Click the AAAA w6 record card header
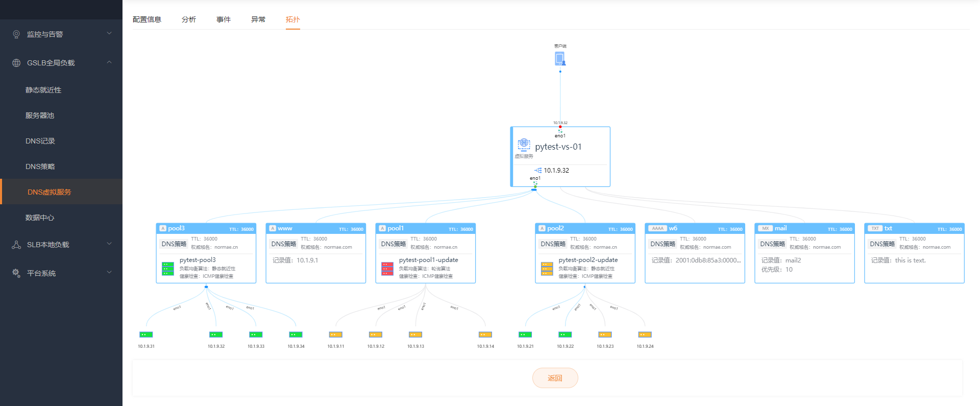 point(695,228)
